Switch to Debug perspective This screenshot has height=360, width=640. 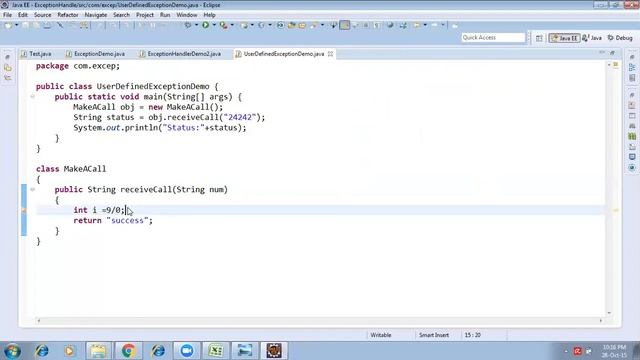[x=620, y=38]
